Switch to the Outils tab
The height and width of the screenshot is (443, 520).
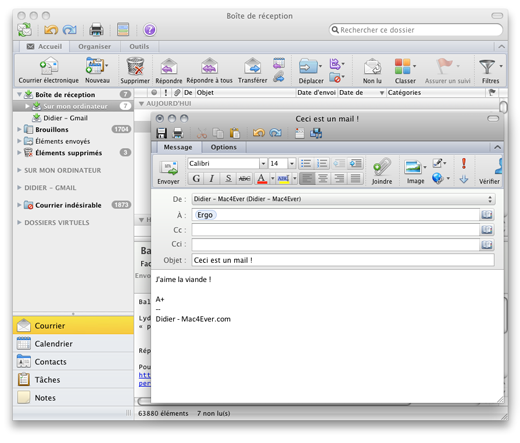pyautogui.click(x=139, y=47)
